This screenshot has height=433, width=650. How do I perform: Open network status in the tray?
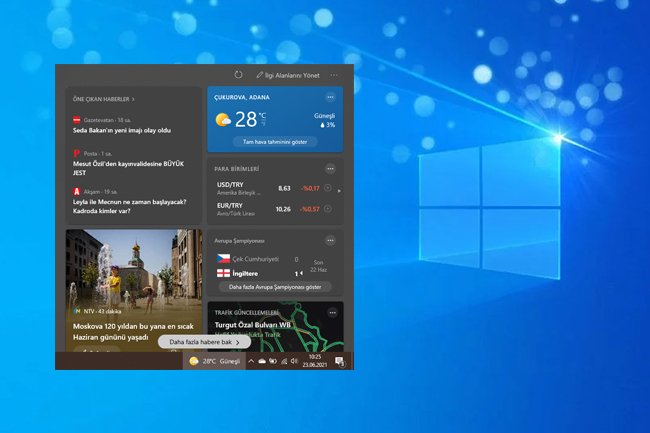click(284, 361)
